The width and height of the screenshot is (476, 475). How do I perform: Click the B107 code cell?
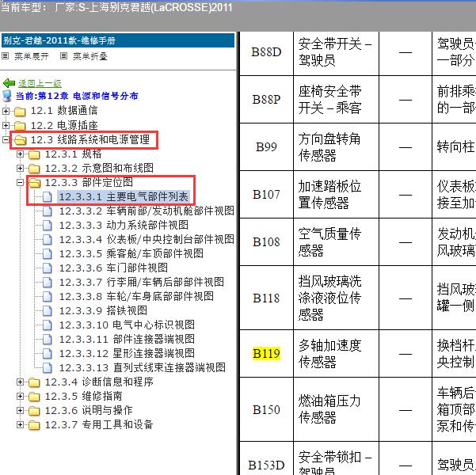point(267,195)
